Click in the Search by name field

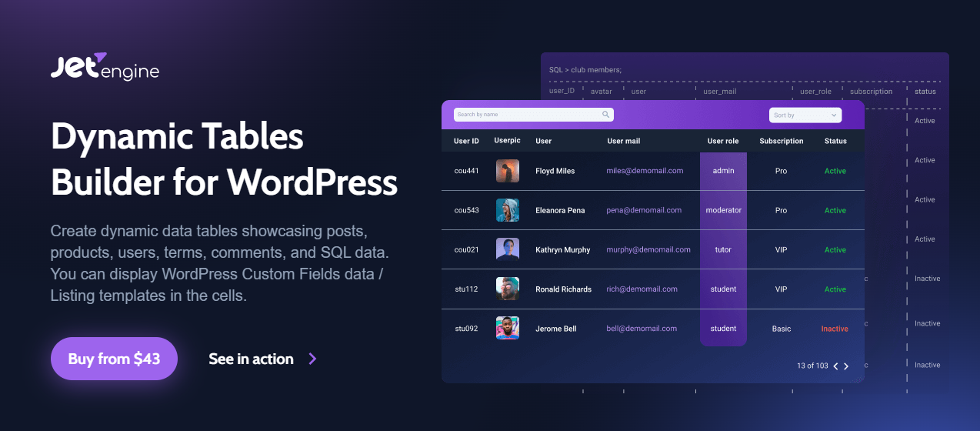(x=527, y=115)
